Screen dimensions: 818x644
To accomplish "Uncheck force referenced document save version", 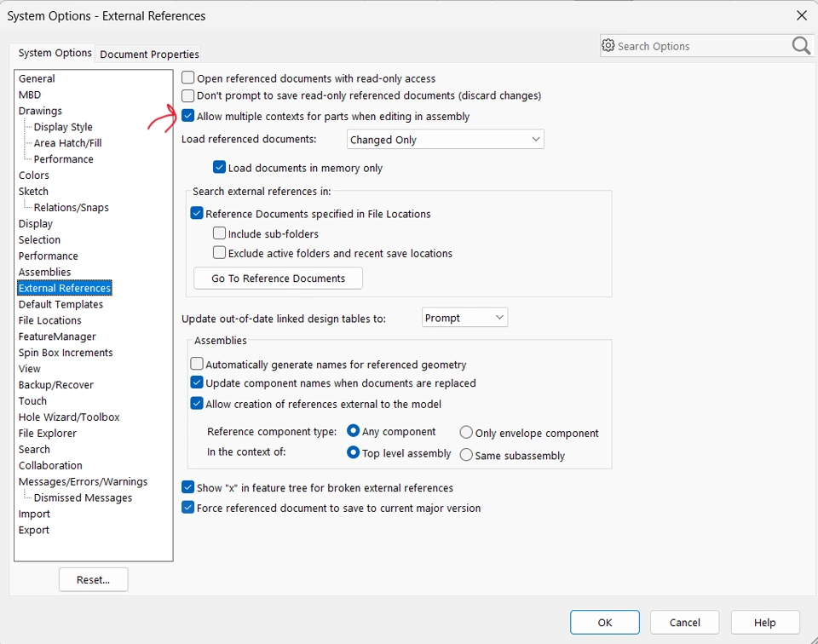I will 187,508.
